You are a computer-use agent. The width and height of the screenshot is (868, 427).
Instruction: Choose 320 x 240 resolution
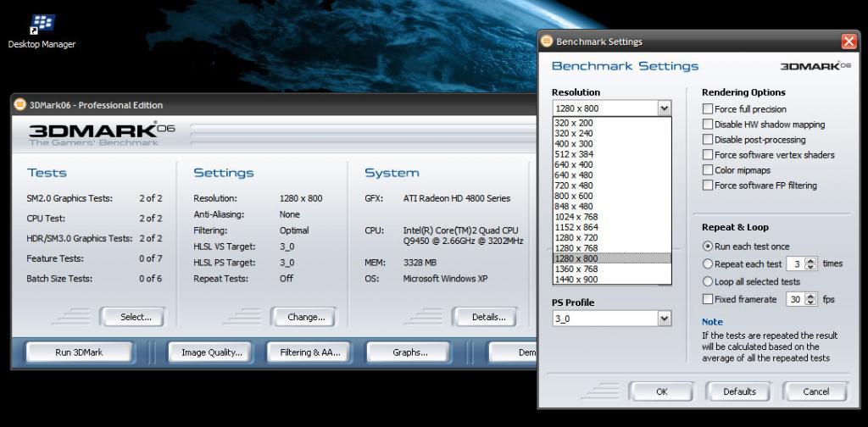[x=612, y=133]
